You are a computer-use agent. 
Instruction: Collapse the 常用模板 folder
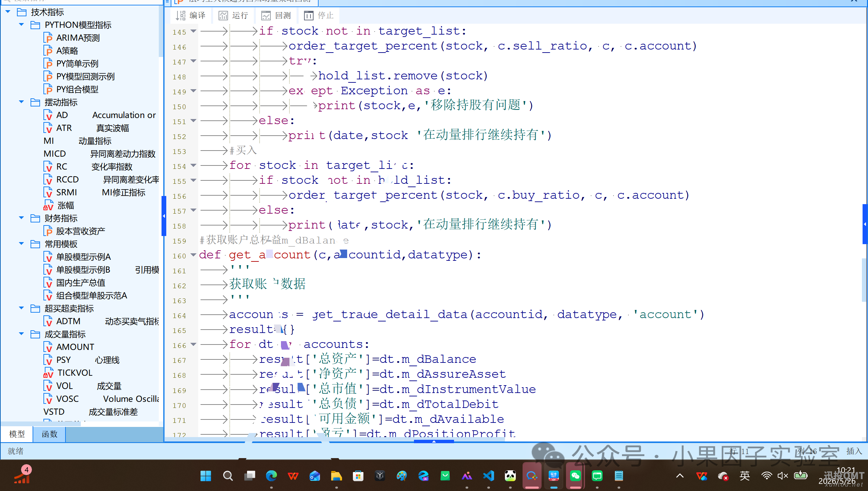21,244
